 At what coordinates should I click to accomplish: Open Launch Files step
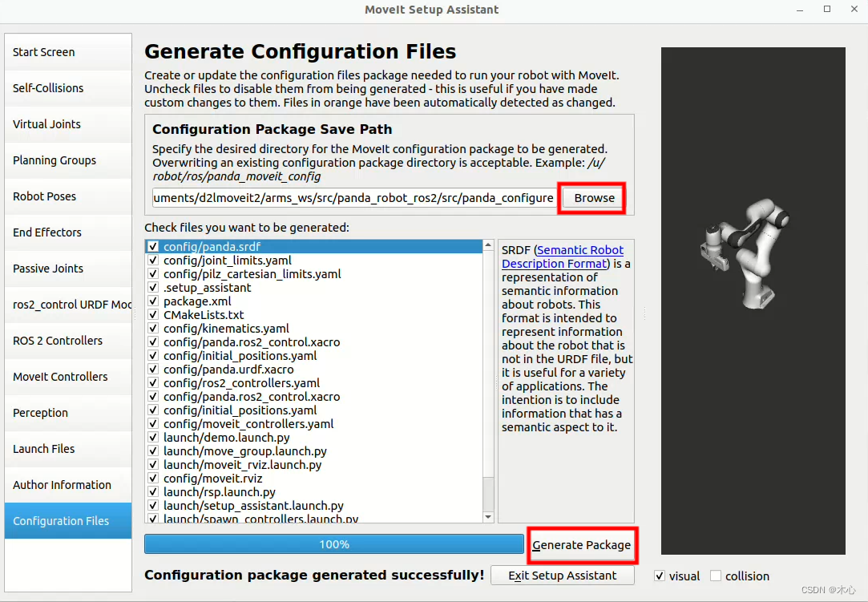68,449
